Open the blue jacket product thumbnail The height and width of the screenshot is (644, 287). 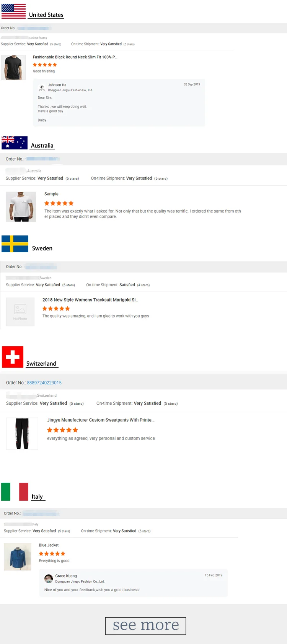click(x=18, y=557)
